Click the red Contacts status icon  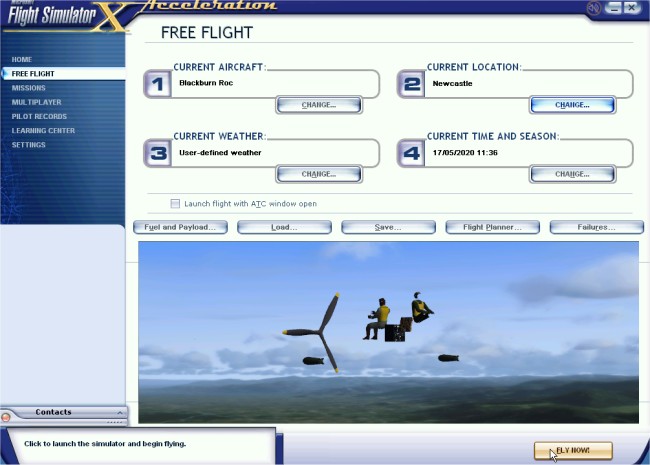(x=6, y=417)
